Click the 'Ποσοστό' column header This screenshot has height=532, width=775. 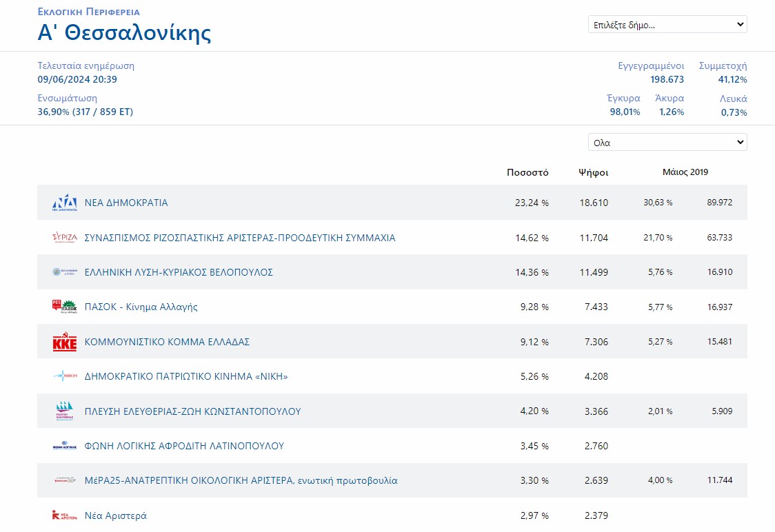click(x=527, y=172)
